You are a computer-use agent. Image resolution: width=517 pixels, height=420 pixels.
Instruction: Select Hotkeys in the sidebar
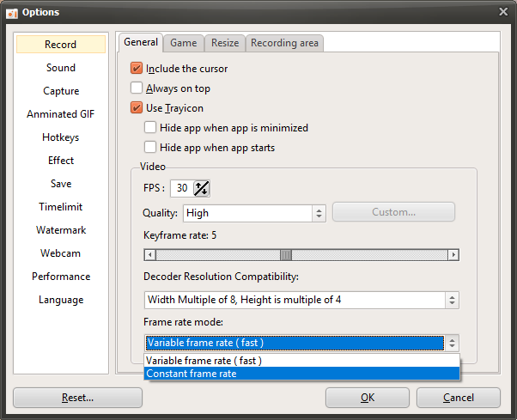pyautogui.click(x=61, y=137)
